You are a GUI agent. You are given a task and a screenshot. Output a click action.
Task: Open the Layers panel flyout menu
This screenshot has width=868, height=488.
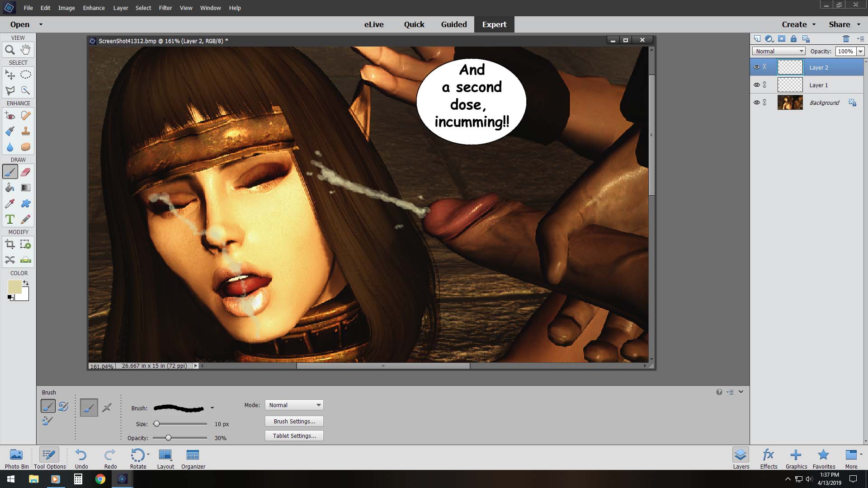860,39
